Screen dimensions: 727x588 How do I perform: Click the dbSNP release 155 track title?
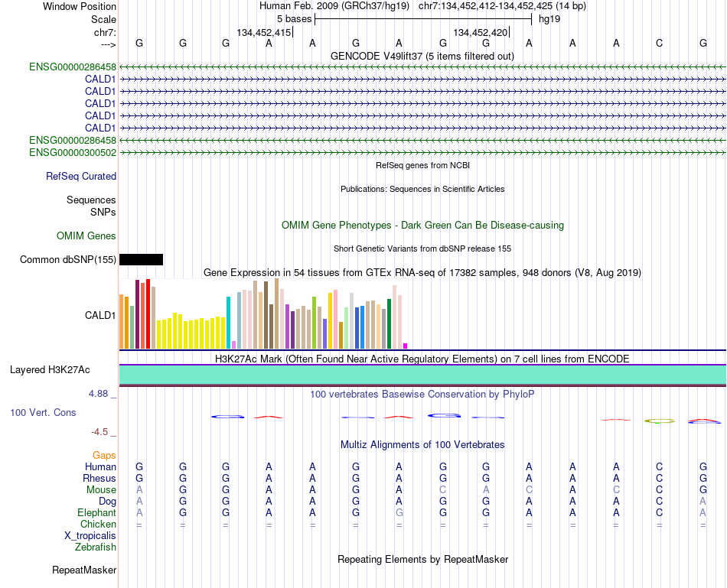coord(422,249)
